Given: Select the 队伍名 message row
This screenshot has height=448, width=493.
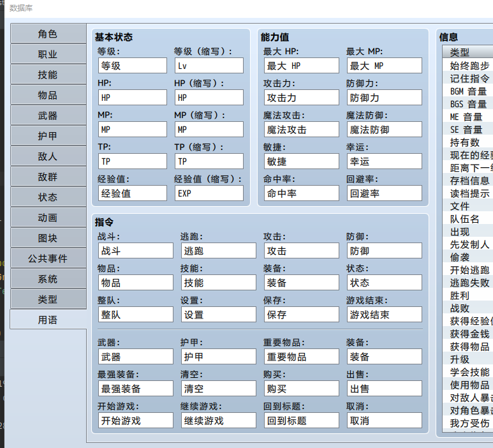Looking at the screenshot, I should coord(468,219).
